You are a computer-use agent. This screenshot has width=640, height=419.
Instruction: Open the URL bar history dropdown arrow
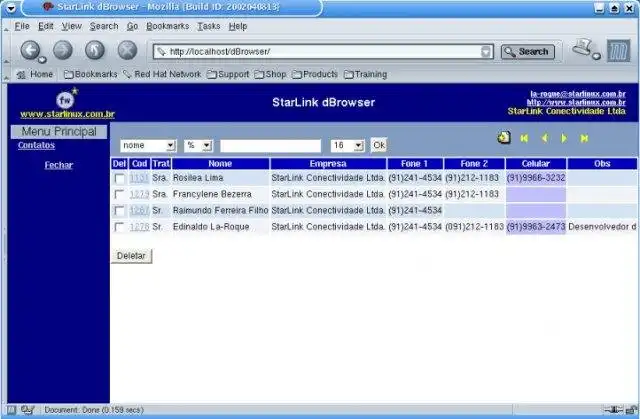point(486,52)
